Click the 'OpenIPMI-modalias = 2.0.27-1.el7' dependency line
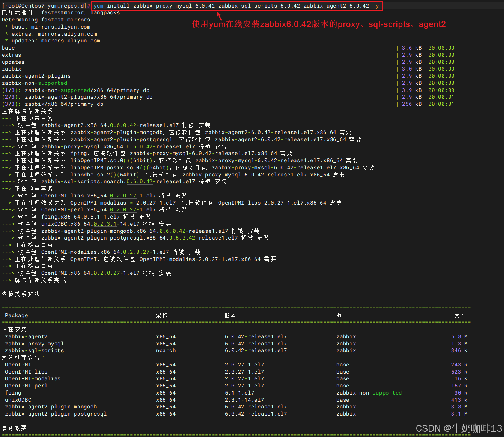The width and height of the screenshot is (504, 437). 172,203
